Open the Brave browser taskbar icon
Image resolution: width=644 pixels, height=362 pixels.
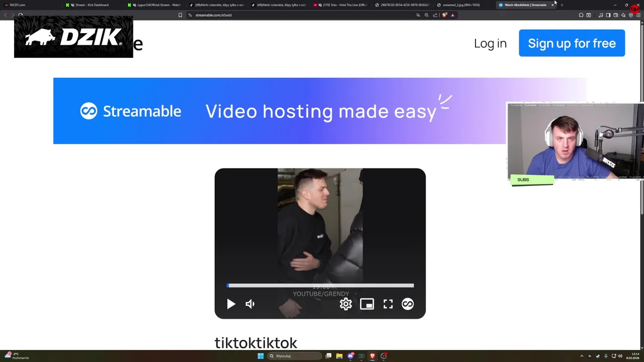click(x=372, y=356)
